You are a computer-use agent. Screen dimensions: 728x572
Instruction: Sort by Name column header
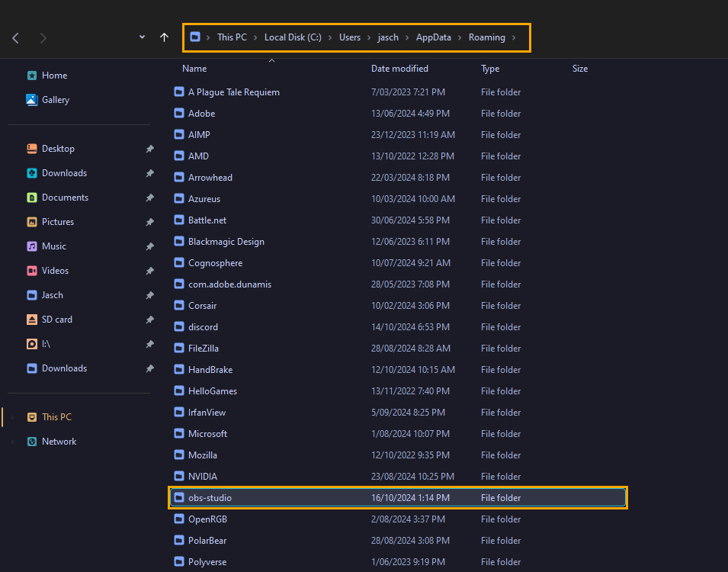pyautogui.click(x=194, y=69)
